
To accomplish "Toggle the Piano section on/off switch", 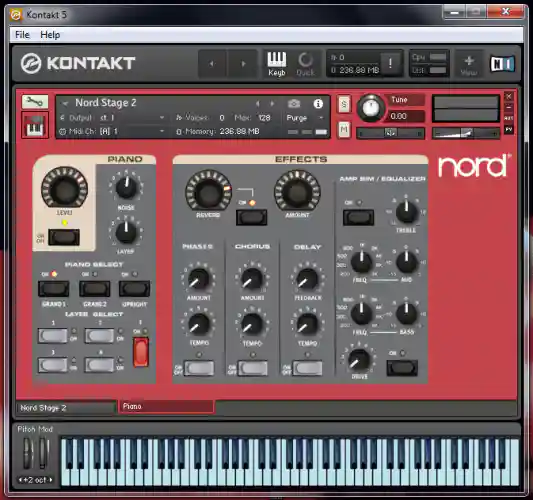I will 64,237.
